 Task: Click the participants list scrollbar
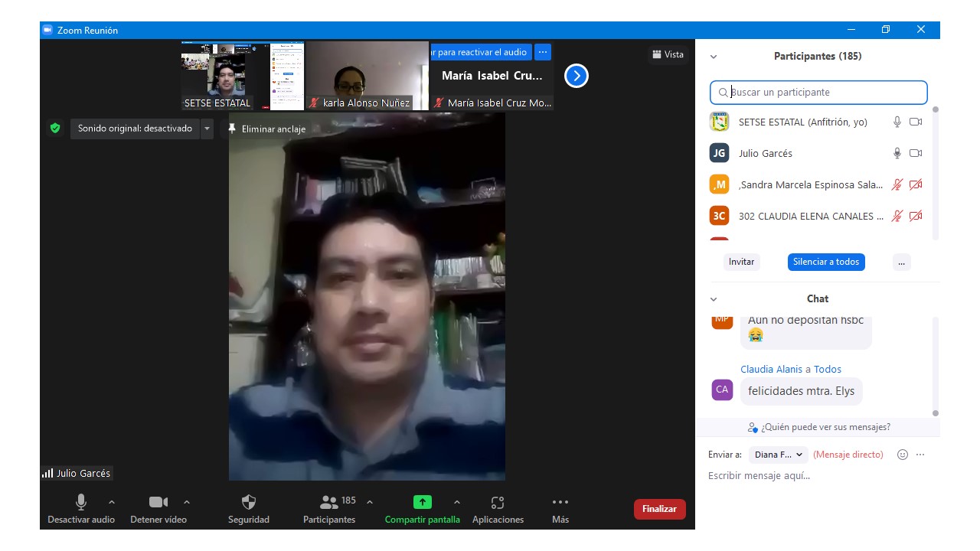(935, 172)
